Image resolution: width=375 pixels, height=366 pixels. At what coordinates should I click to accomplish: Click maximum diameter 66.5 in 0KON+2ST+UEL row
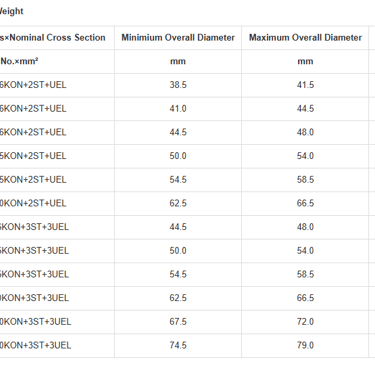tap(305, 203)
